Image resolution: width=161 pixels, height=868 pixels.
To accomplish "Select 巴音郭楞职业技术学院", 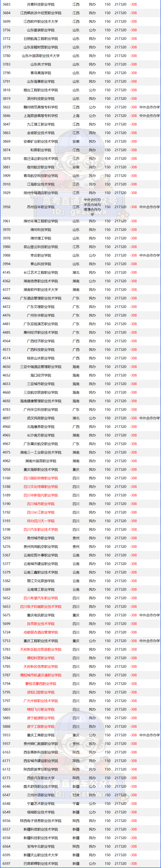I will [x=41, y=864].
